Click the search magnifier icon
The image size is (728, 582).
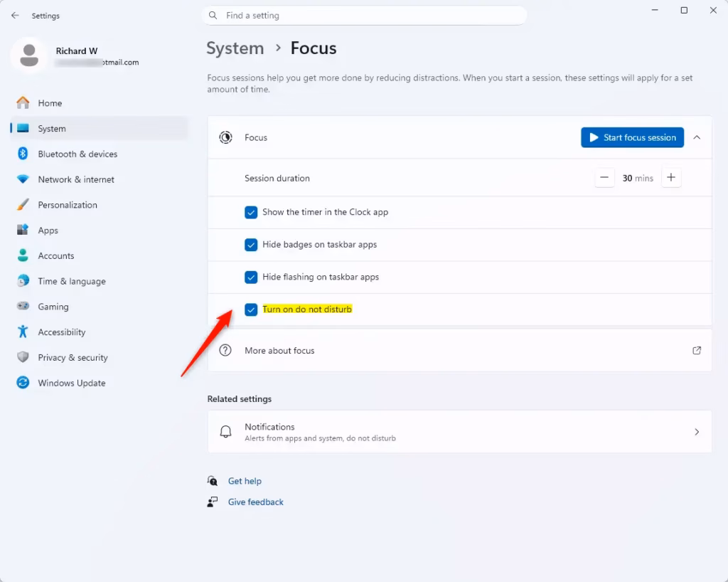coord(213,16)
